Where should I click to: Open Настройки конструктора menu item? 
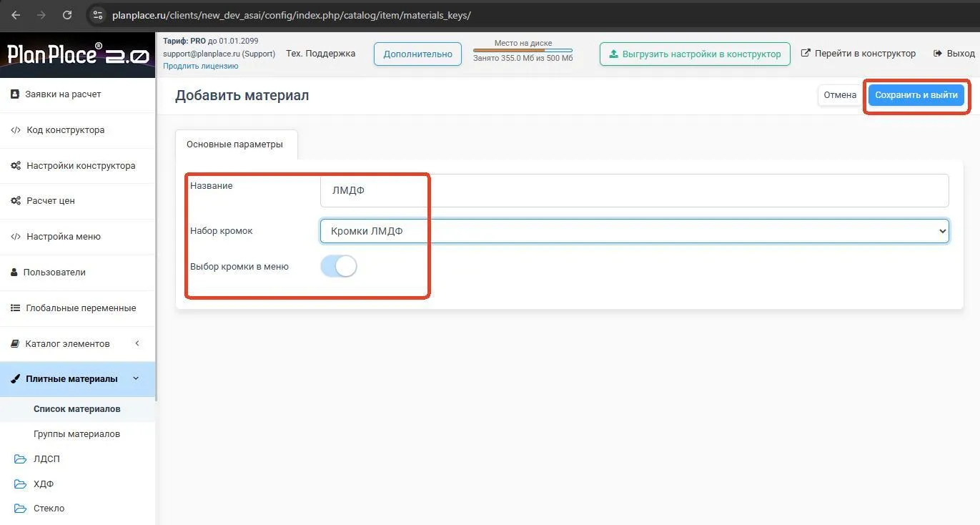click(x=77, y=166)
